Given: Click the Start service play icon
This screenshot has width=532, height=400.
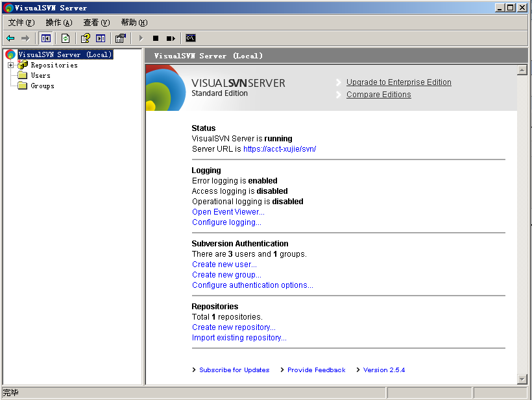Looking at the screenshot, I should (x=141, y=38).
